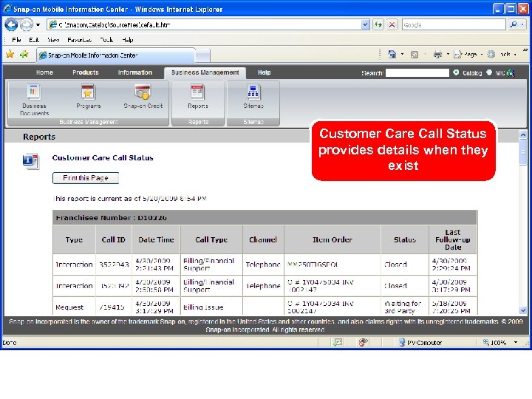Screen dimensions: 532x399
Task: Click the My Computer zone icon
Action: (x=402, y=342)
